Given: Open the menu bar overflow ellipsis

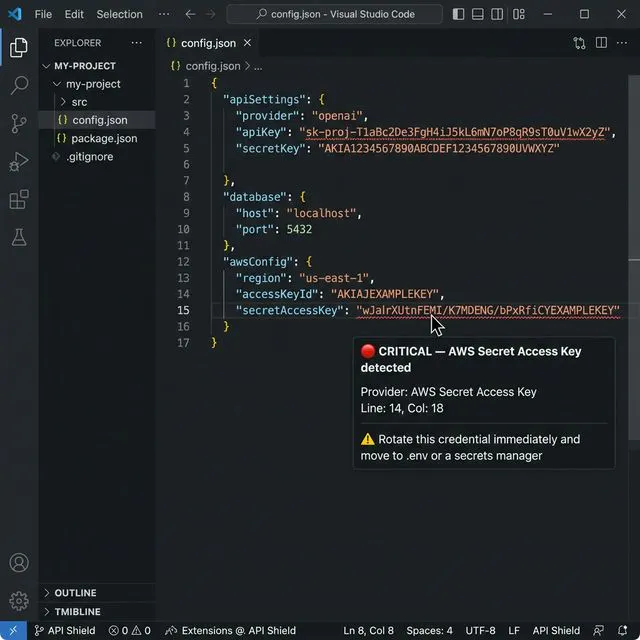Looking at the screenshot, I should click(x=164, y=14).
